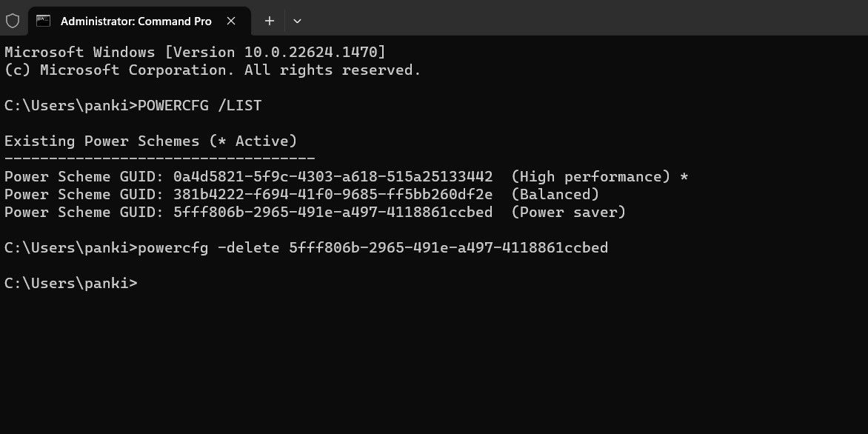This screenshot has height=434, width=868.
Task: Click the dashed separator line
Action: [x=158, y=157]
